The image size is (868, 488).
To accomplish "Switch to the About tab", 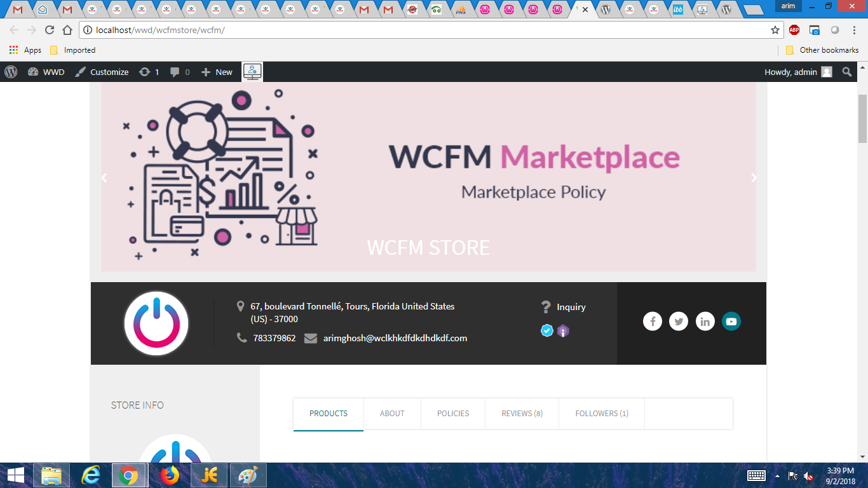I will (x=392, y=414).
